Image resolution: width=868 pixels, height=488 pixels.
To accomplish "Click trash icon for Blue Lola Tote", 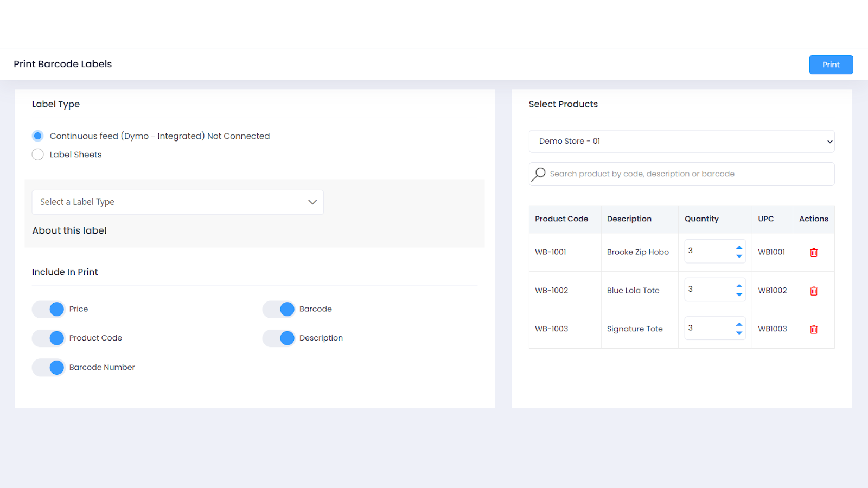I will tap(813, 291).
